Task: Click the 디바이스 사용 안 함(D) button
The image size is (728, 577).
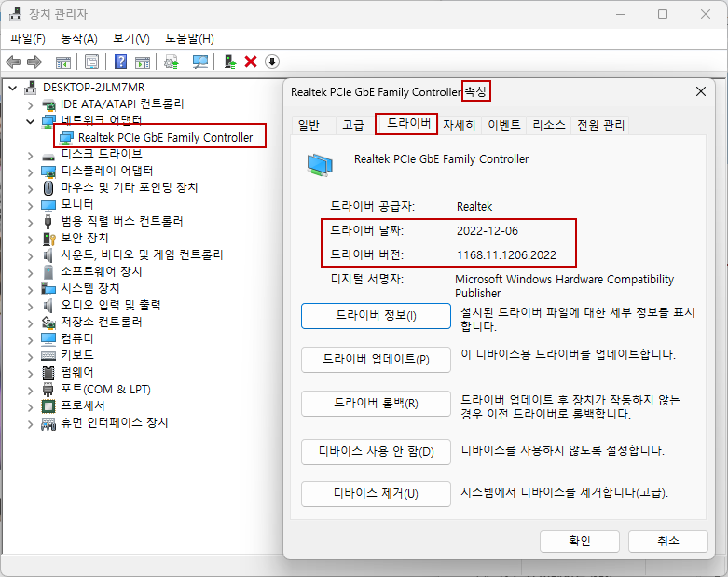Action: pos(376,452)
